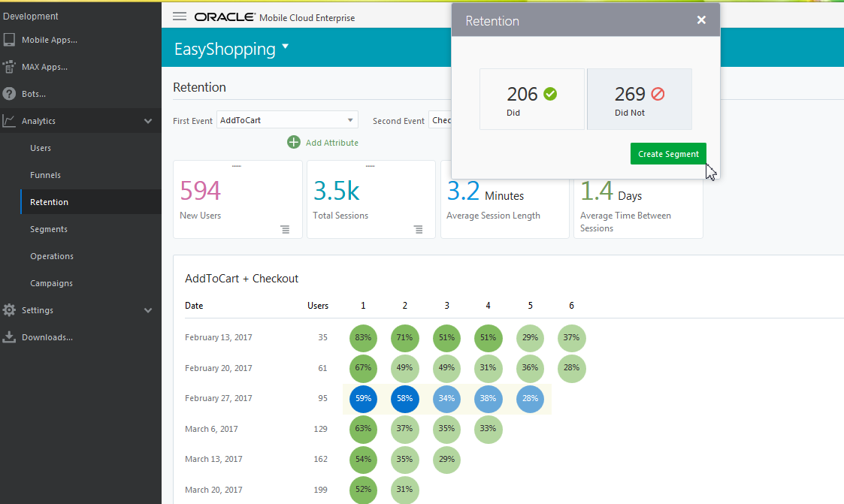The image size is (844, 504).
Task: Open the Second Event dropdown
Action: [440, 120]
